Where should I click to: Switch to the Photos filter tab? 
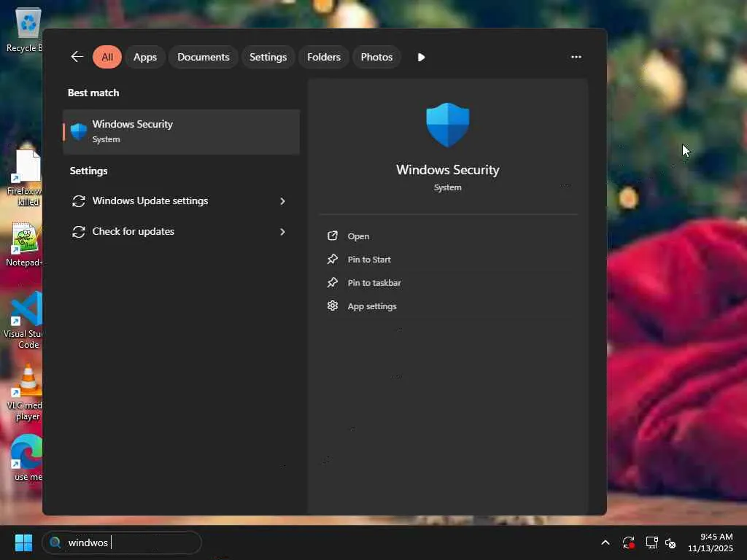click(x=376, y=57)
